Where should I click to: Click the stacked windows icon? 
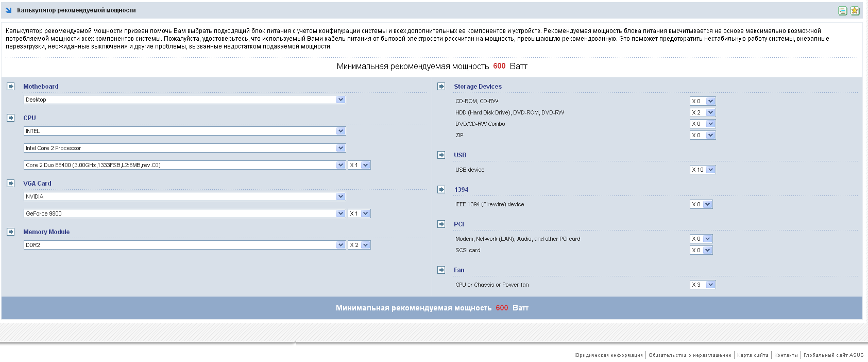coord(843,11)
